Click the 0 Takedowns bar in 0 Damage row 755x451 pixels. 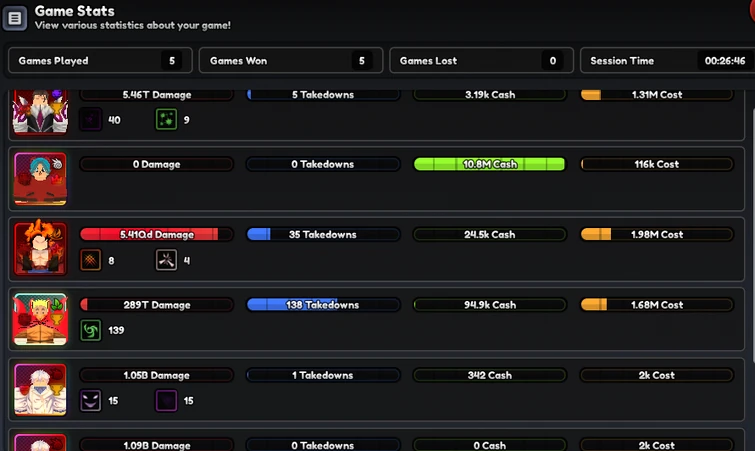point(323,164)
